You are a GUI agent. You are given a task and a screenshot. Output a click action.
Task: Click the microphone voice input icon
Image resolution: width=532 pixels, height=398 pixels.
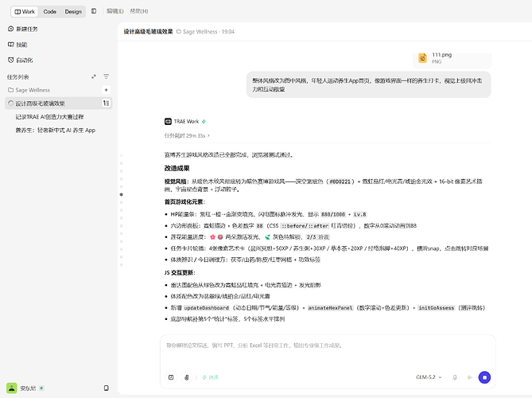coord(455,377)
